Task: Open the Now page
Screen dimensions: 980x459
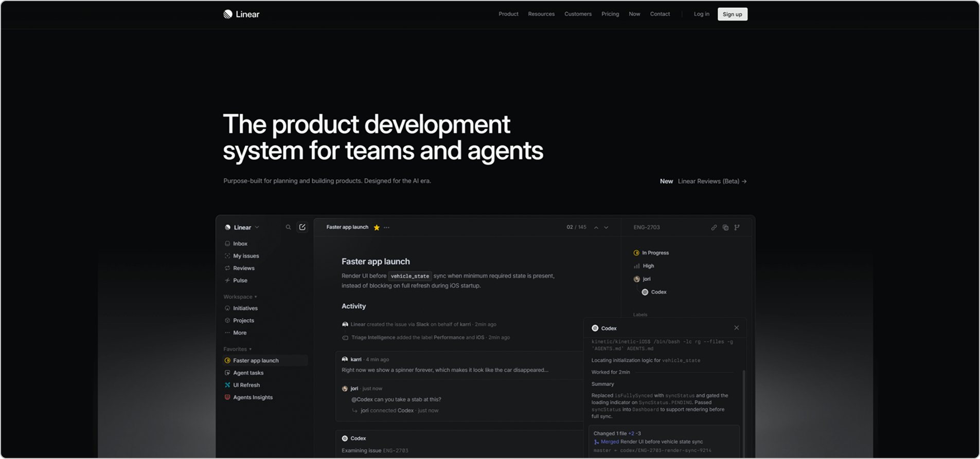Action: [x=634, y=14]
